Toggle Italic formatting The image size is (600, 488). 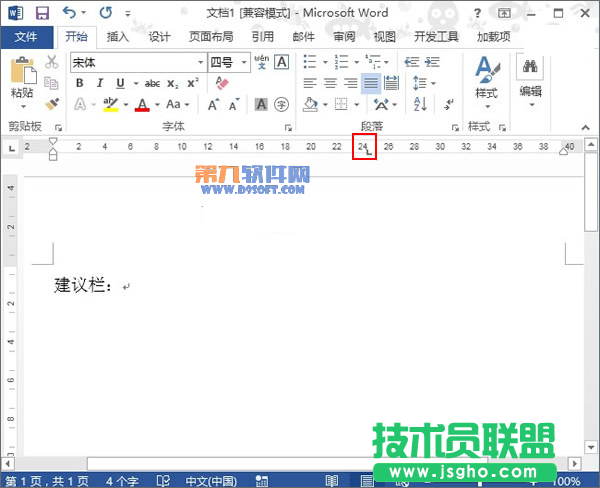click(x=100, y=83)
